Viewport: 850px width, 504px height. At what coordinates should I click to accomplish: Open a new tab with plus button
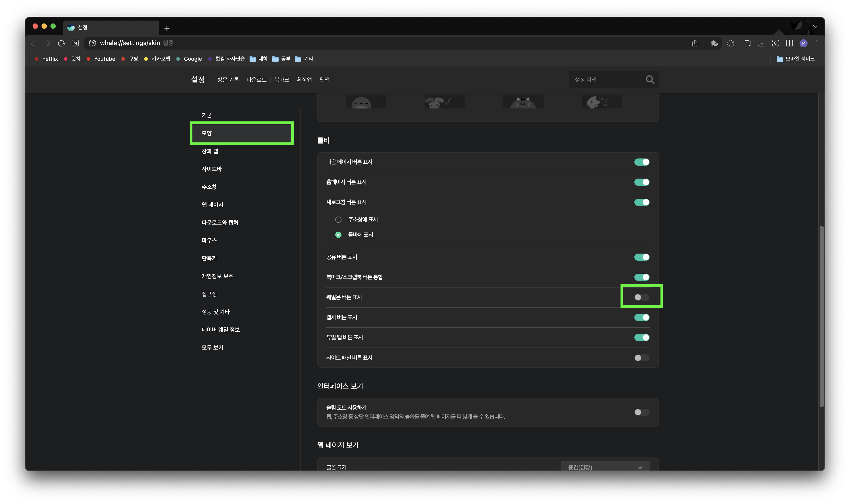167,28
